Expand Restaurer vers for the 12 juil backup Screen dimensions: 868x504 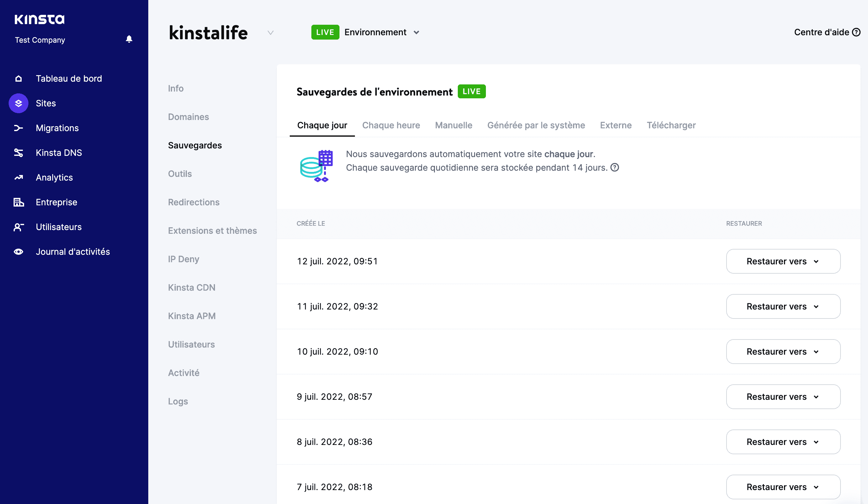(x=783, y=261)
